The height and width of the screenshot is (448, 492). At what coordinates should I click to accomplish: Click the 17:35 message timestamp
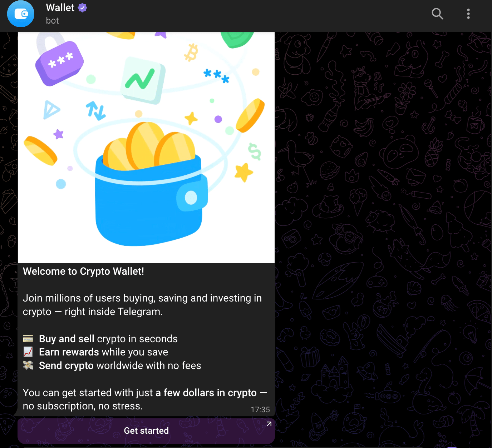tap(260, 409)
